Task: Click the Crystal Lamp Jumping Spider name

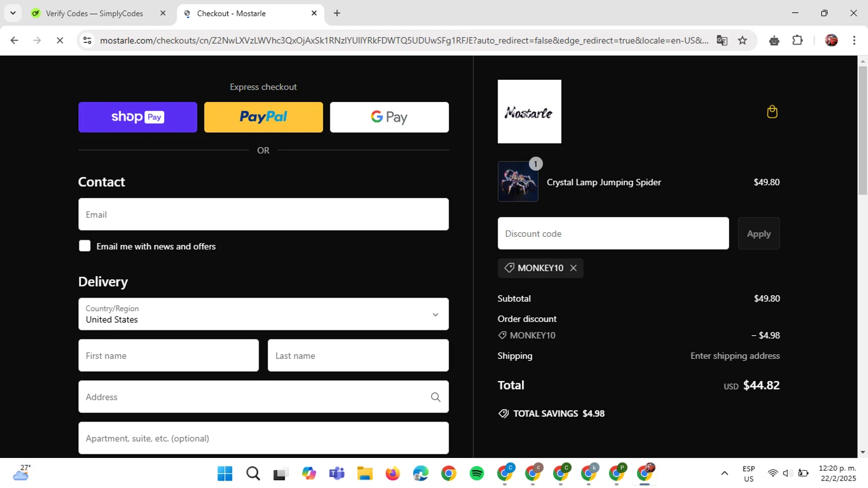Action: tap(604, 182)
